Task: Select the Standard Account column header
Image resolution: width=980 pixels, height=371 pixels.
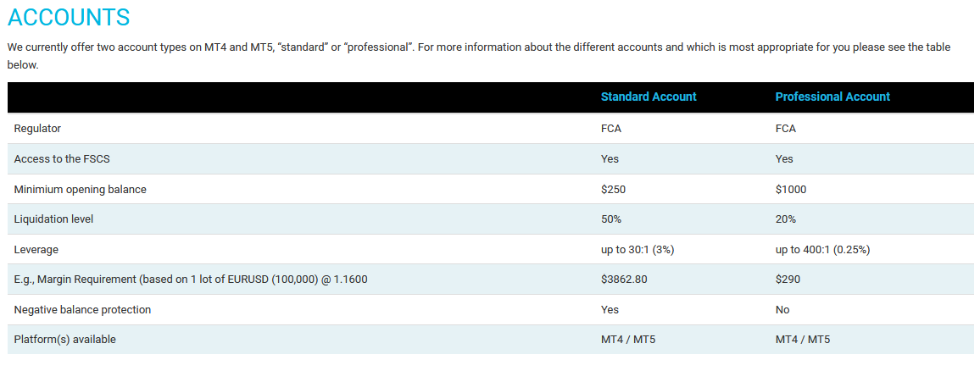Action: point(649,97)
